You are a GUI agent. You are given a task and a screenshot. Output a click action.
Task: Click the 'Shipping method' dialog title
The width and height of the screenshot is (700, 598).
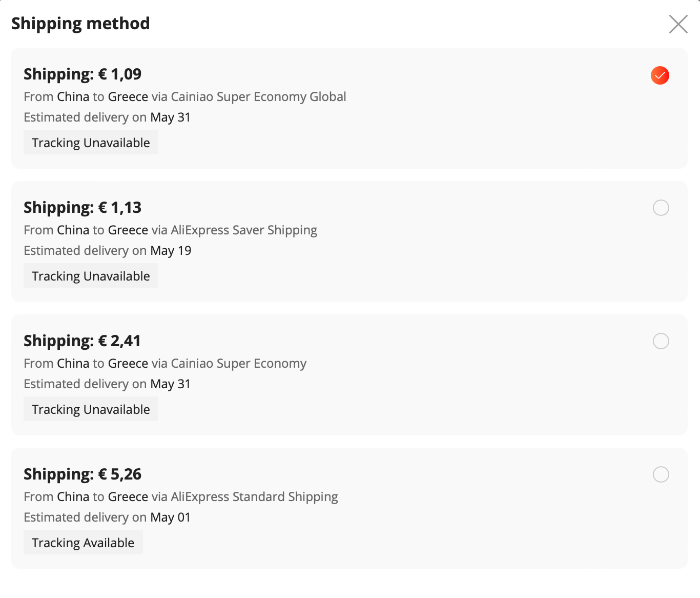pos(80,24)
